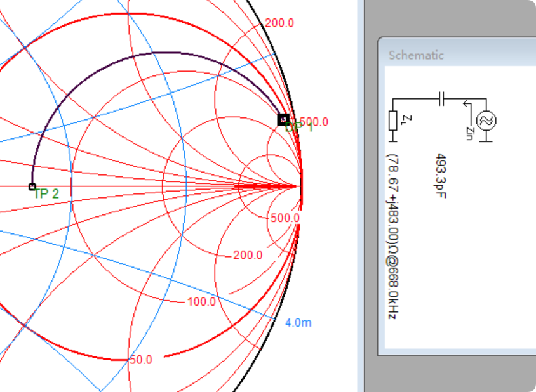Image resolution: width=536 pixels, height=392 pixels.
Task: Select the series capacitor symbol in schematic
Action: coord(443,98)
